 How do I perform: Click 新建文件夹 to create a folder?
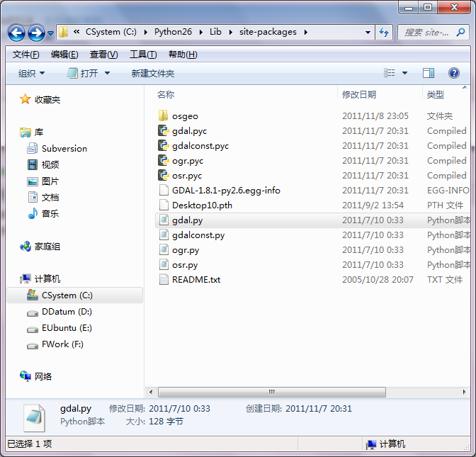click(x=153, y=73)
